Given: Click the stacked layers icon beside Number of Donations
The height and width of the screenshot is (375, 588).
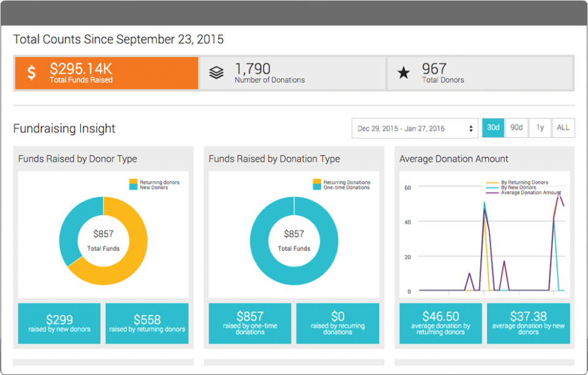Looking at the screenshot, I should click(x=216, y=72).
